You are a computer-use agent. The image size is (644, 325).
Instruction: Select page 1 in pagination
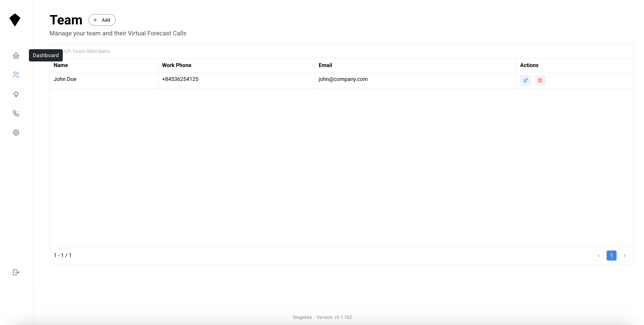pyautogui.click(x=611, y=255)
